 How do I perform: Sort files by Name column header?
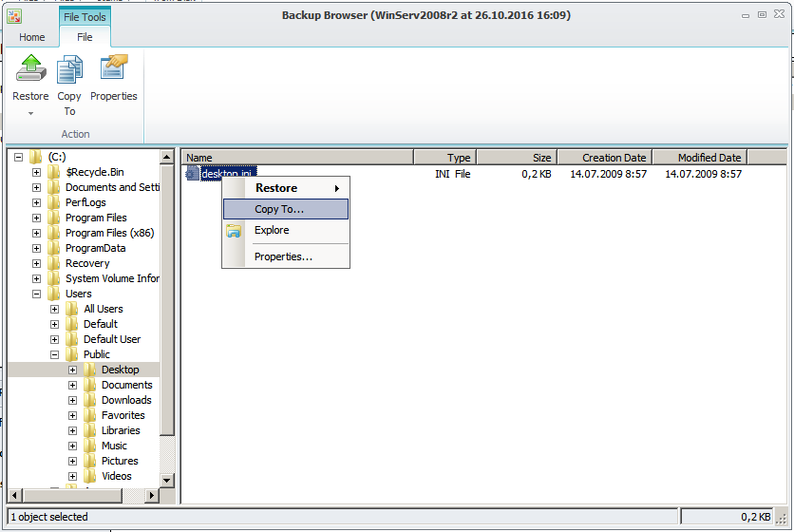tap(298, 158)
